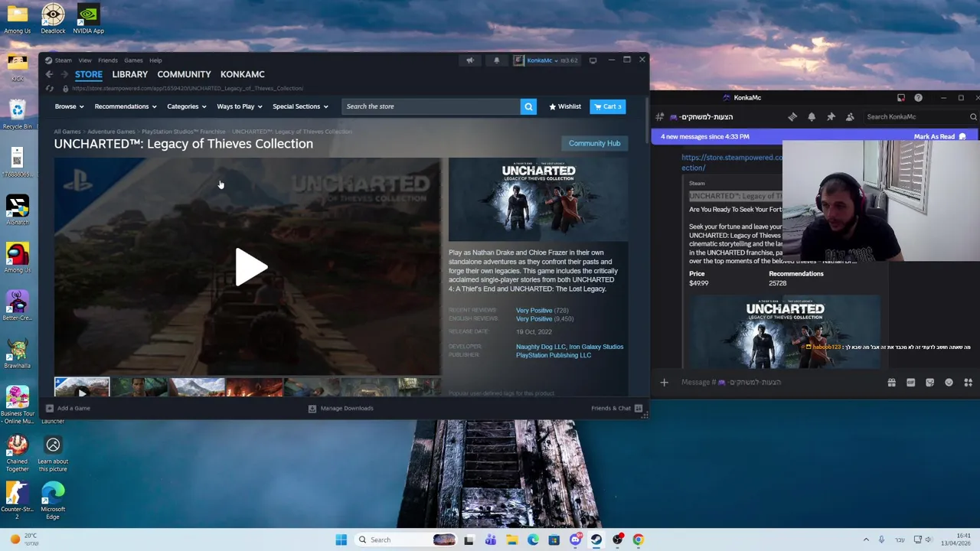Image resolution: width=980 pixels, height=551 pixels.
Task: Open Steam notifications bell
Action: pyautogui.click(x=496, y=60)
